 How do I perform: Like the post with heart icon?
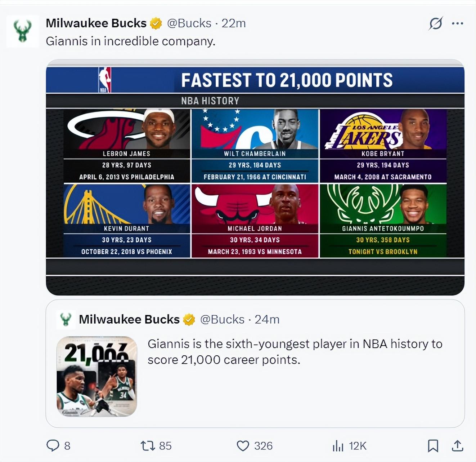pyautogui.click(x=243, y=446)
